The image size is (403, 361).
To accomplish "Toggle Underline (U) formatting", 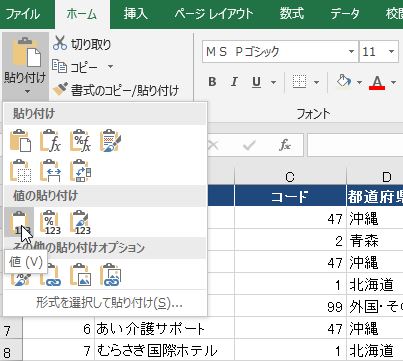I will click(x=256, y=82).
